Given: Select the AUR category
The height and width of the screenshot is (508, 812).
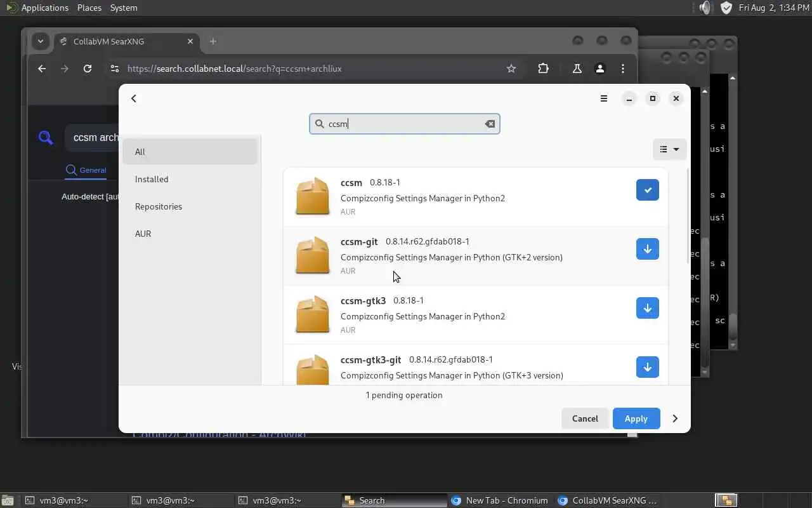Looking at the screenshot, I should (190, 234).
